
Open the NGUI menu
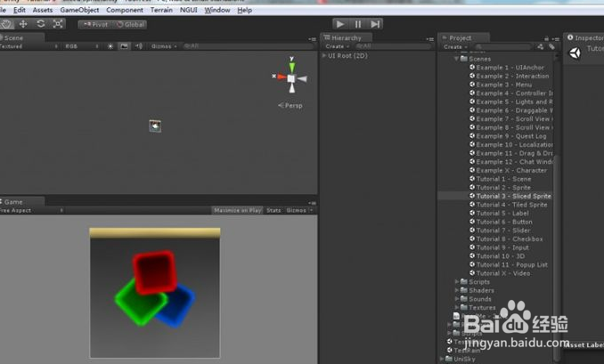188,10
